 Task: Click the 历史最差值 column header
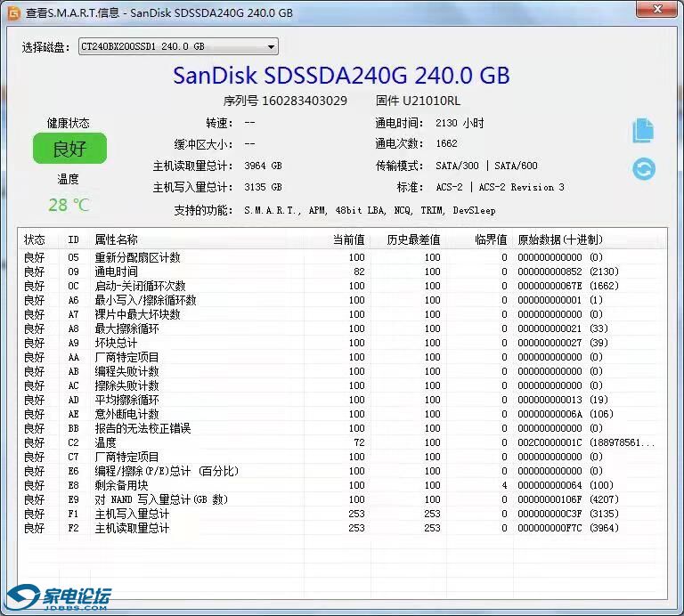[x=413, y=239]
